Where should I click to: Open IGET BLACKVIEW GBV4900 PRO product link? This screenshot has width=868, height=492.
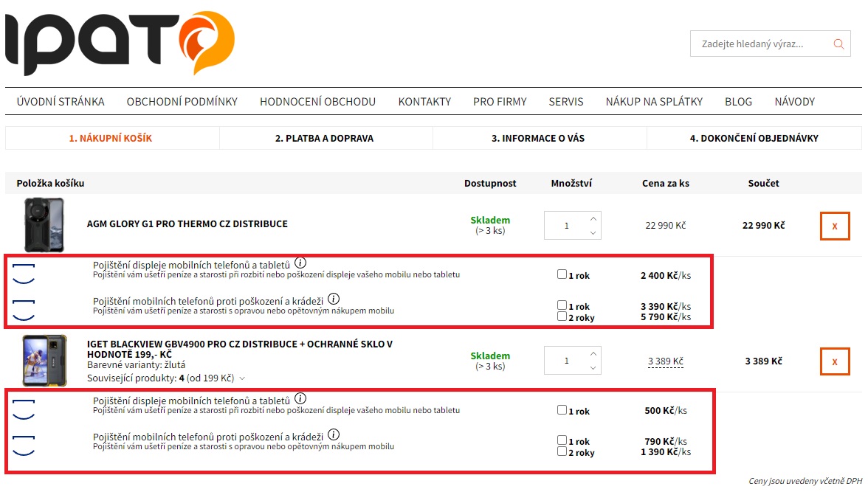[x=240, y=349]
